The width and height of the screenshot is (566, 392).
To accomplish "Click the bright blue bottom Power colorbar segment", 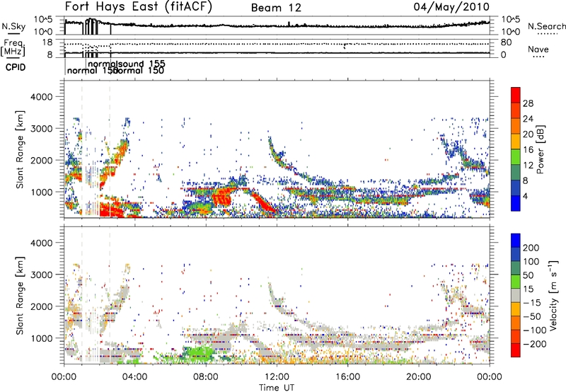I will pyautogui.click(x=516, y=204).
